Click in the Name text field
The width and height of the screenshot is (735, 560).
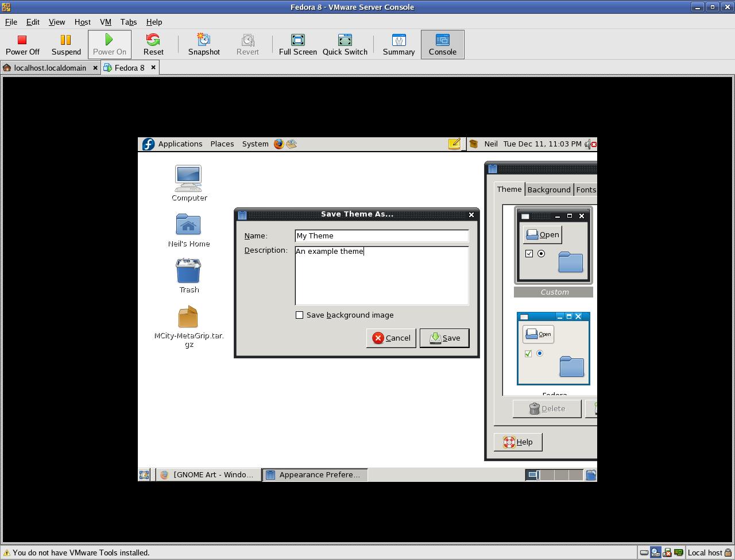click(x=381, y=235)
